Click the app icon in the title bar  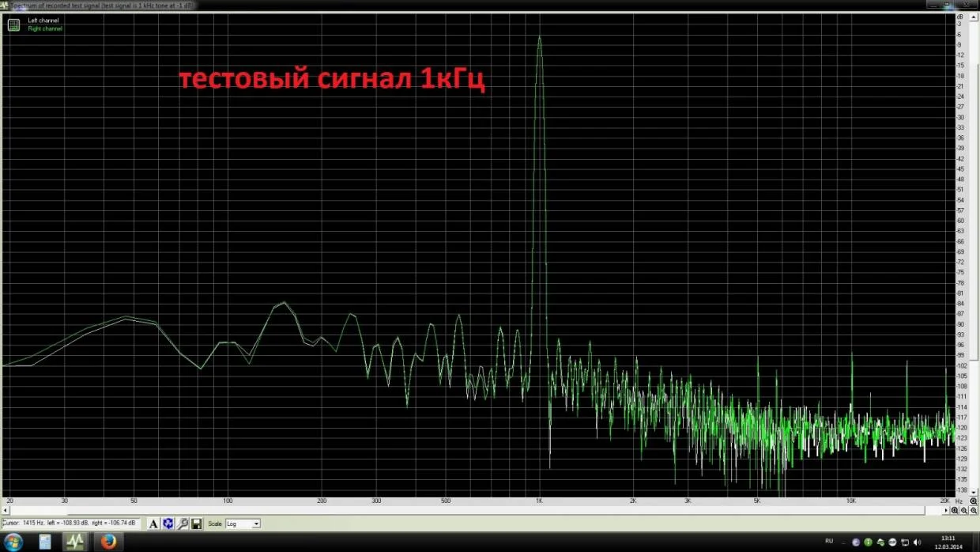pyautogui.click(x=4, y=5)
